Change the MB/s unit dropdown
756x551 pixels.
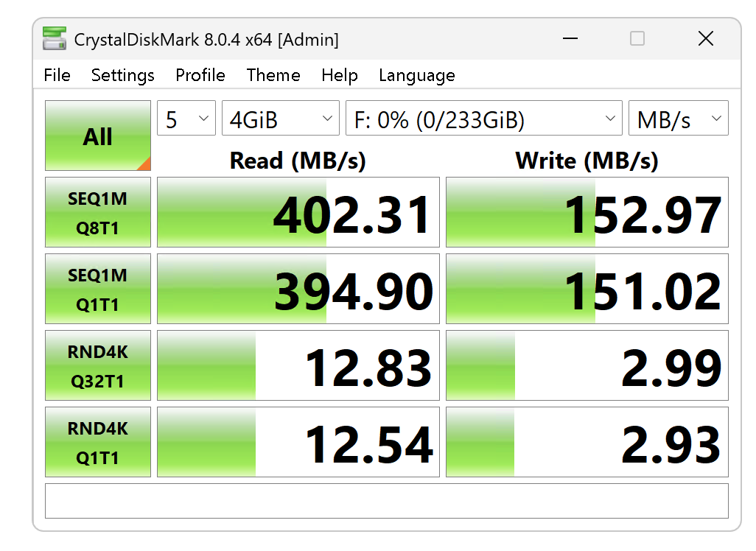pos(678,119)
